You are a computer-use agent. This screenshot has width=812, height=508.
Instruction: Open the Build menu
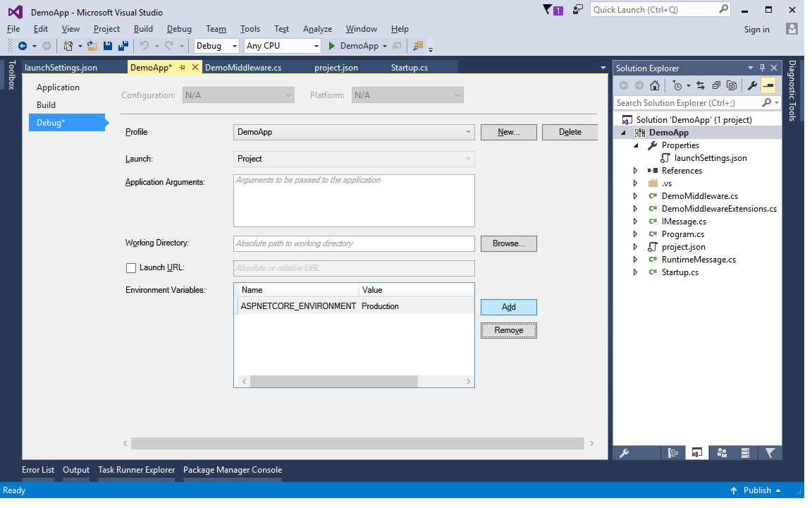143,29
